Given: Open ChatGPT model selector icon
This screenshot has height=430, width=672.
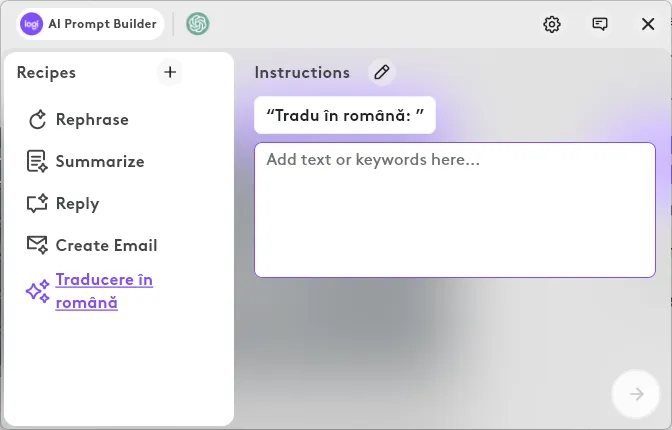Looking at the screenshot, I should [198, 24].
